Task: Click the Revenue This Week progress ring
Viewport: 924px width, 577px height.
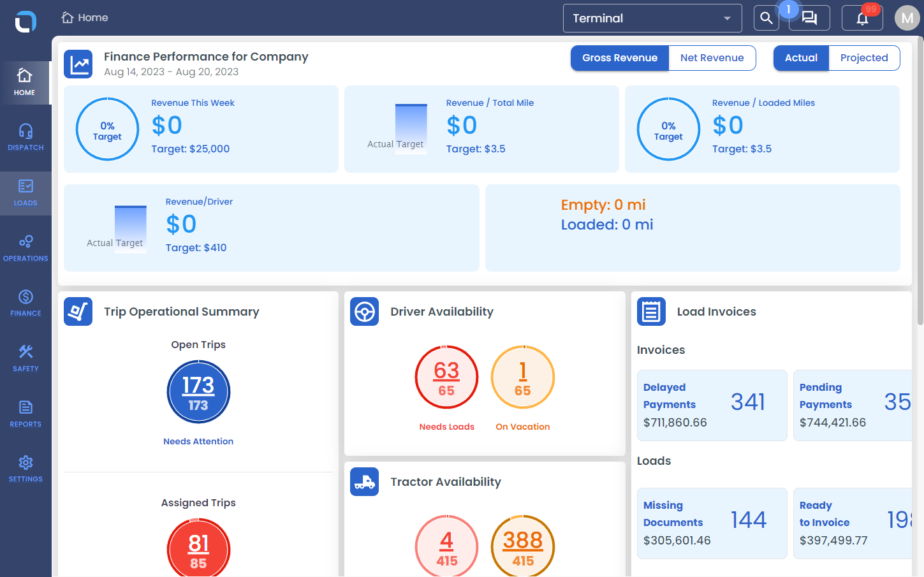Action: (107, 129)
